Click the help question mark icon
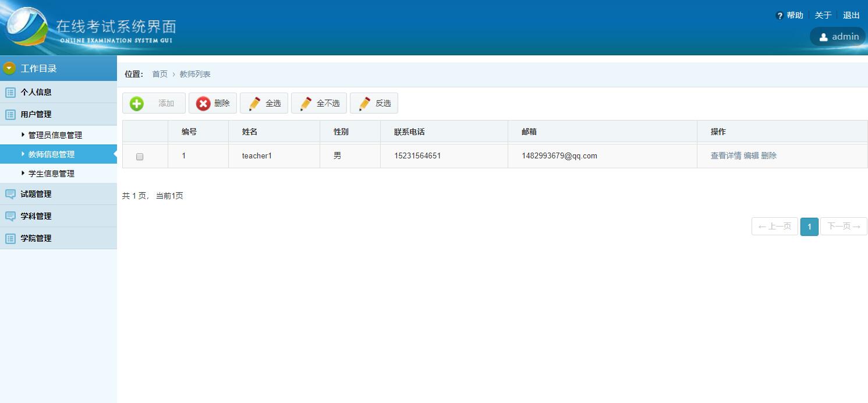The image size is (868, 403). (779, 15)
